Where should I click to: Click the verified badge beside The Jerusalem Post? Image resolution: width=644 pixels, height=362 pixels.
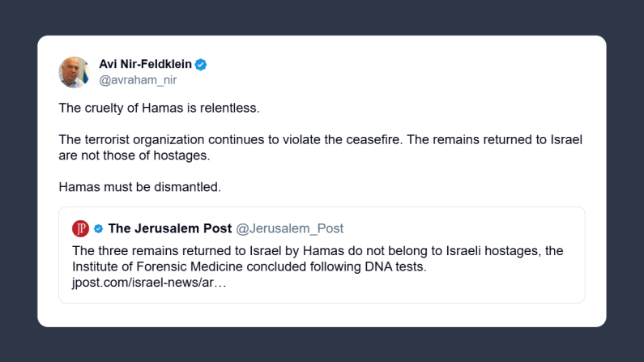click(98, 228)
